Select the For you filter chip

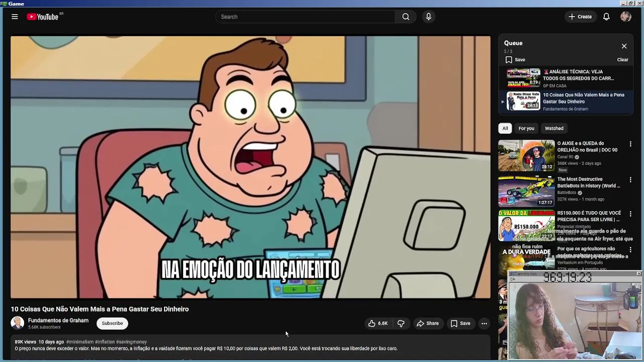click(526, 128)
